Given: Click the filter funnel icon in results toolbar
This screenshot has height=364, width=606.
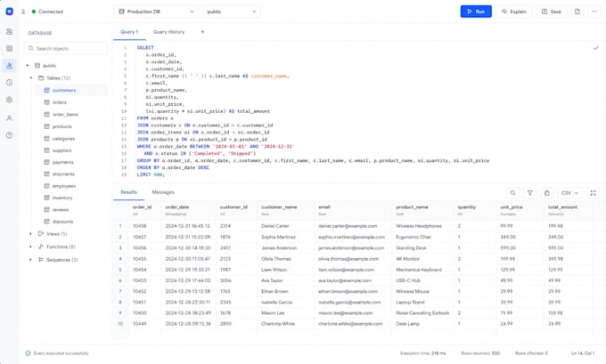Looking at the screenshot, I should (530, 193).
